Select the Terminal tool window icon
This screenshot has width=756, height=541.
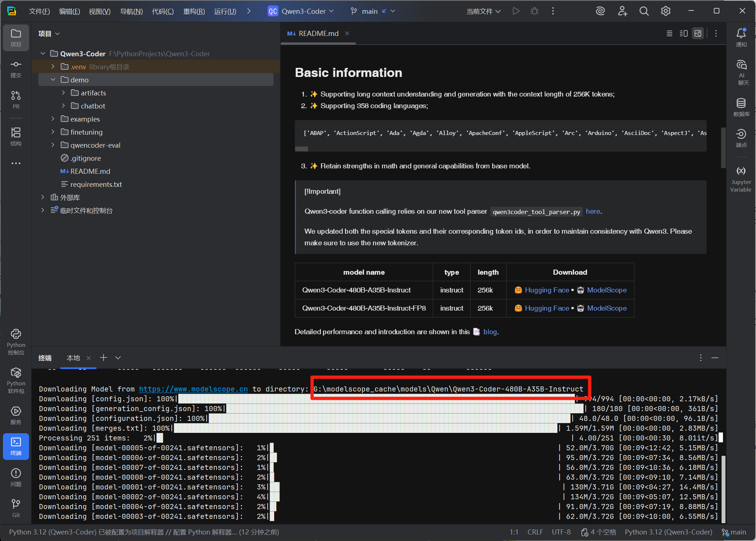point(16,446)
